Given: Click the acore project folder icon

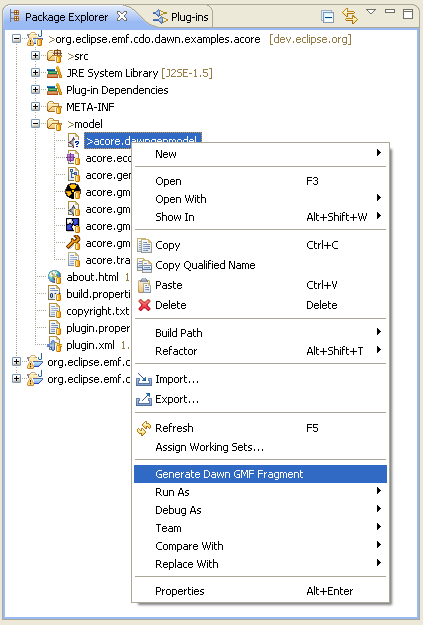Looking at the screenshot, I should coord(35,39).
